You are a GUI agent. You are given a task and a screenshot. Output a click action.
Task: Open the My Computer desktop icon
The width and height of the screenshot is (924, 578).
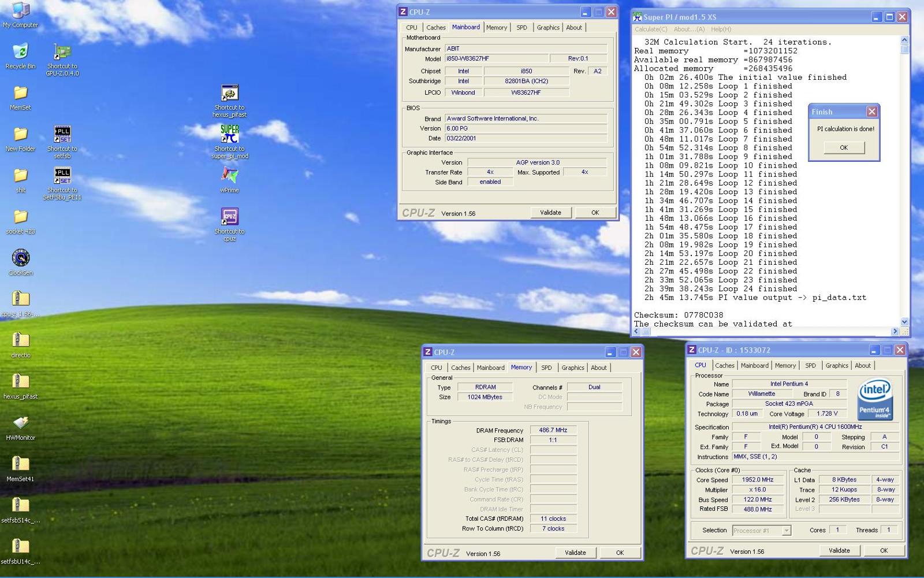coord(20,14)
